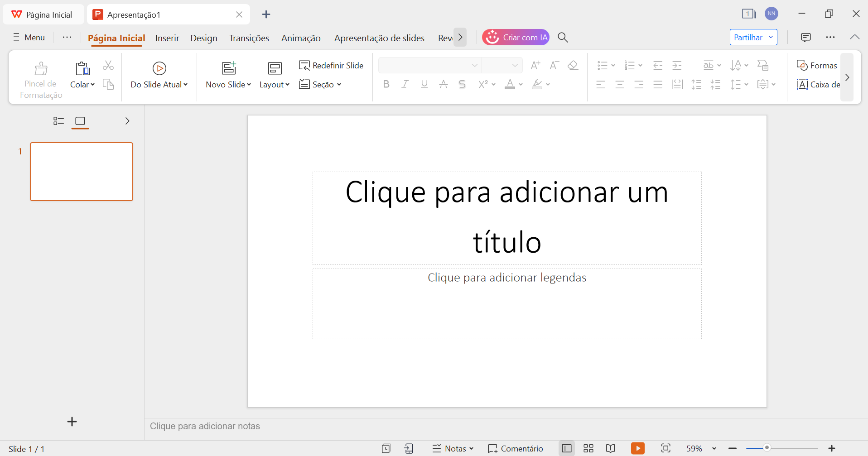Image resolution: width=868 pixels, height=456 pixels.
Task: Expand the Layout dropdown
Action: (274, 85)
